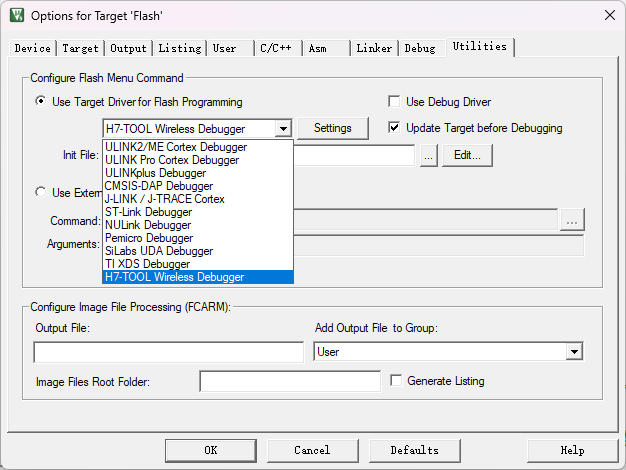Select the Use External Tool radio button
The image size is (626, 470).
40,192
